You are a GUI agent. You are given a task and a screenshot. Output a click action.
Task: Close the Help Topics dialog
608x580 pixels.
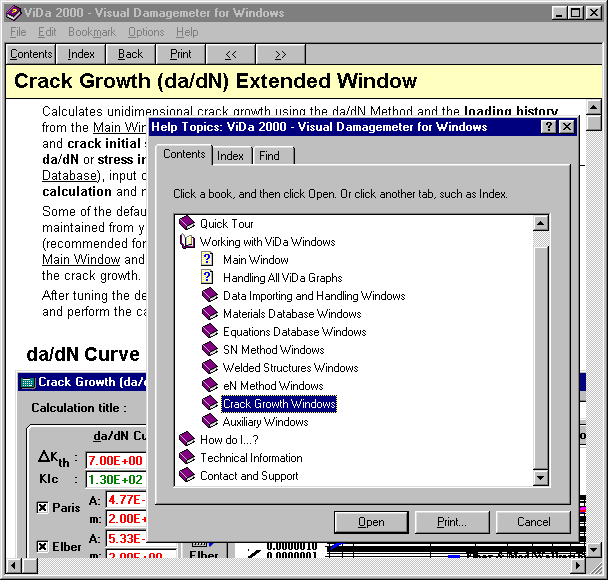[x=567, y=127]
